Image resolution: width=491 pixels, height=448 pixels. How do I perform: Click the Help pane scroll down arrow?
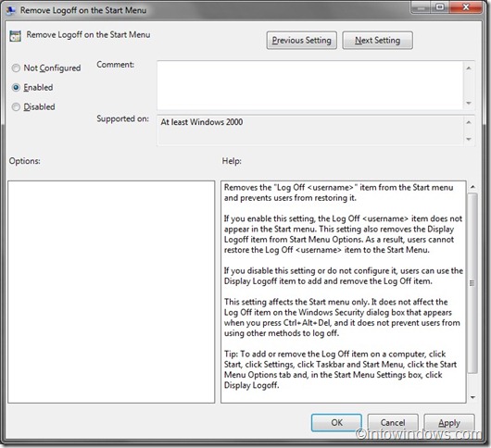[x=472, y=397]
